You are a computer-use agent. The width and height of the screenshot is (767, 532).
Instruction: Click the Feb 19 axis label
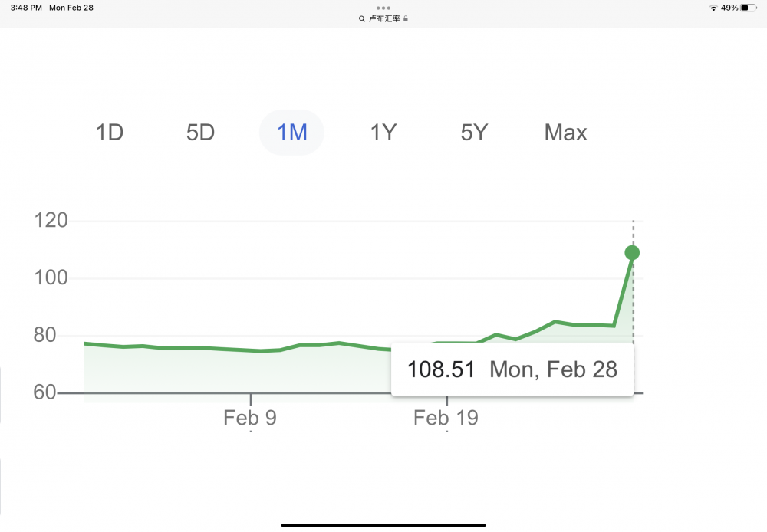point(446,418)
